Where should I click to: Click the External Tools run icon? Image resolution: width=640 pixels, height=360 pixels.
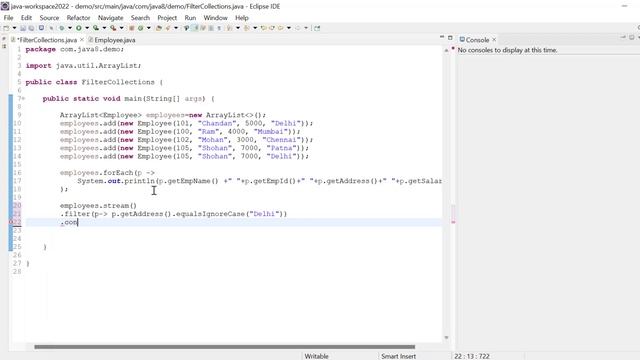(x=113, y=28)
